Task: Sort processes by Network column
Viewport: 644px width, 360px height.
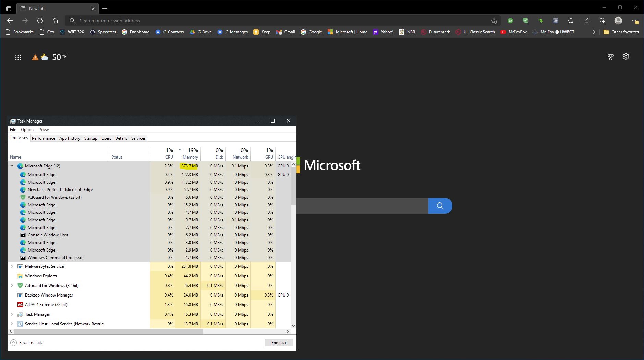Action: pos(238,153)
